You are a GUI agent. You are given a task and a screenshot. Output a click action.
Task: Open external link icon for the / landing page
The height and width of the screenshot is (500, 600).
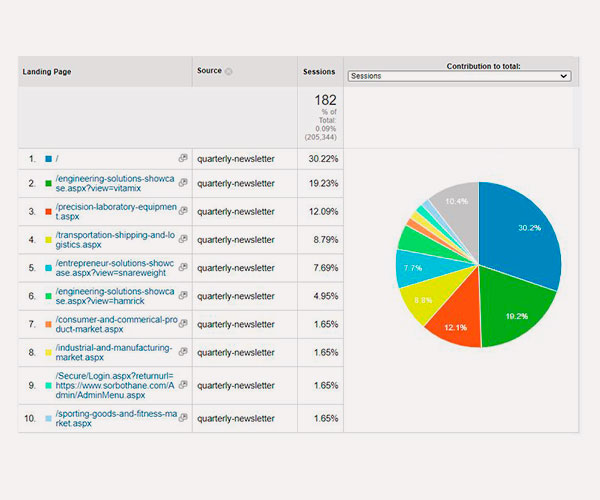183,158
